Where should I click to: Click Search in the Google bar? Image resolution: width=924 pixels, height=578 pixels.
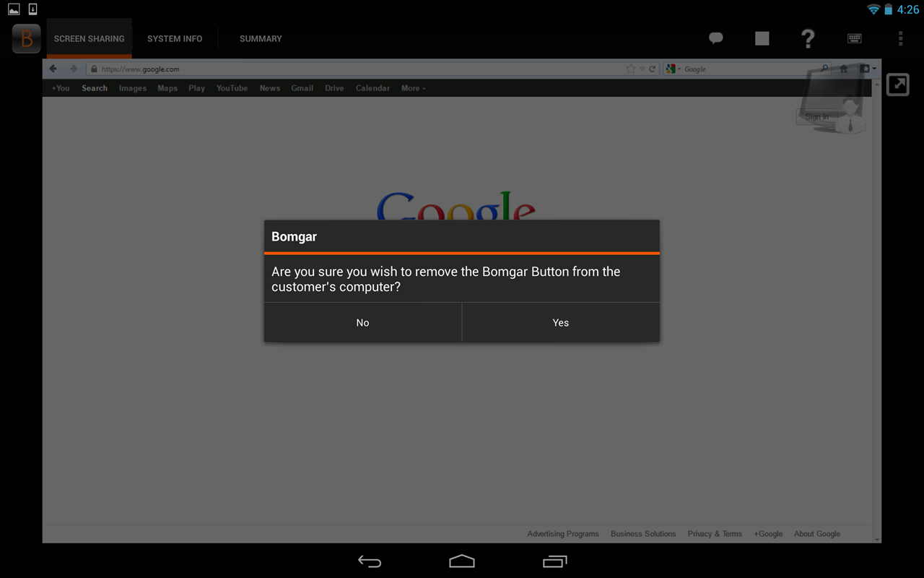click(95, 88)
